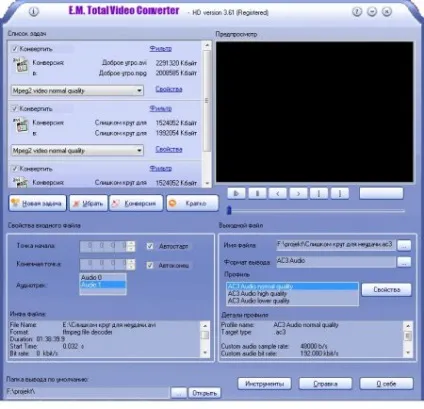Click the last of the two bar-mark buttons under preview

coord(340,193)
